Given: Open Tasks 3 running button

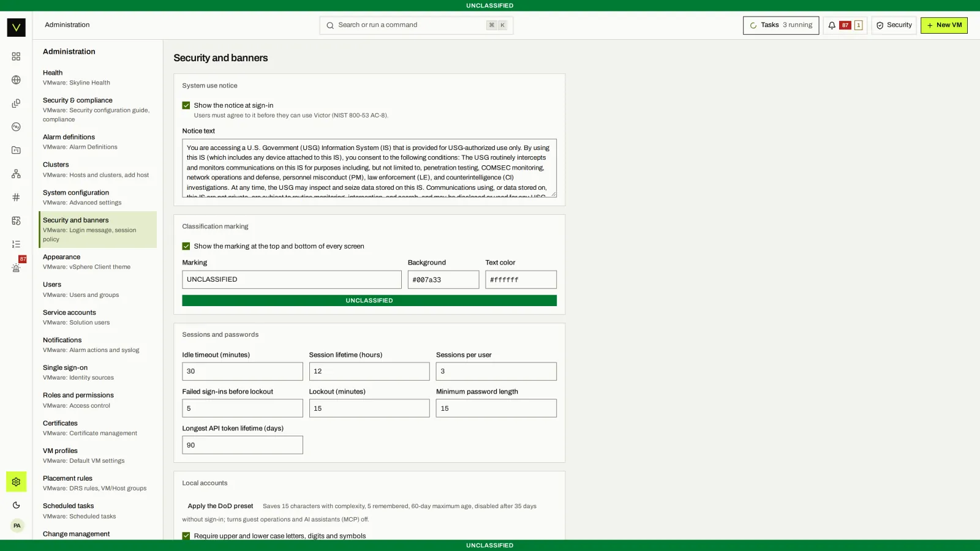Looking at the screenshot, I should 781,25.
